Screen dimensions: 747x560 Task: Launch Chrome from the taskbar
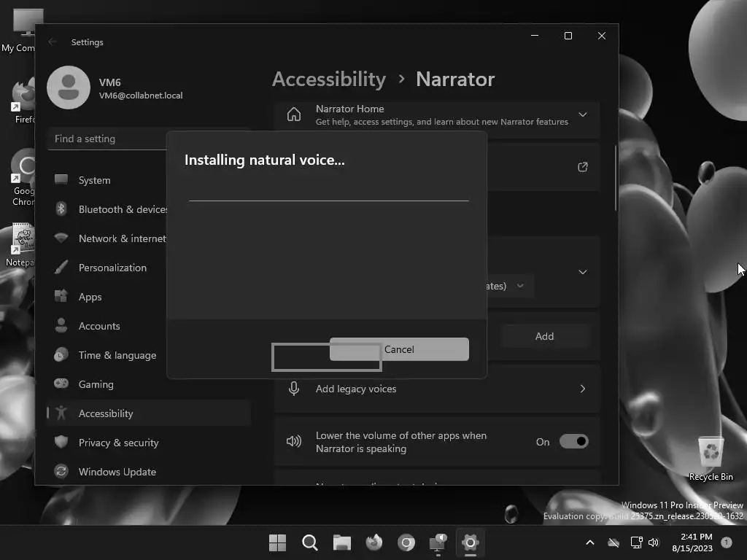[x=406, y=542]
